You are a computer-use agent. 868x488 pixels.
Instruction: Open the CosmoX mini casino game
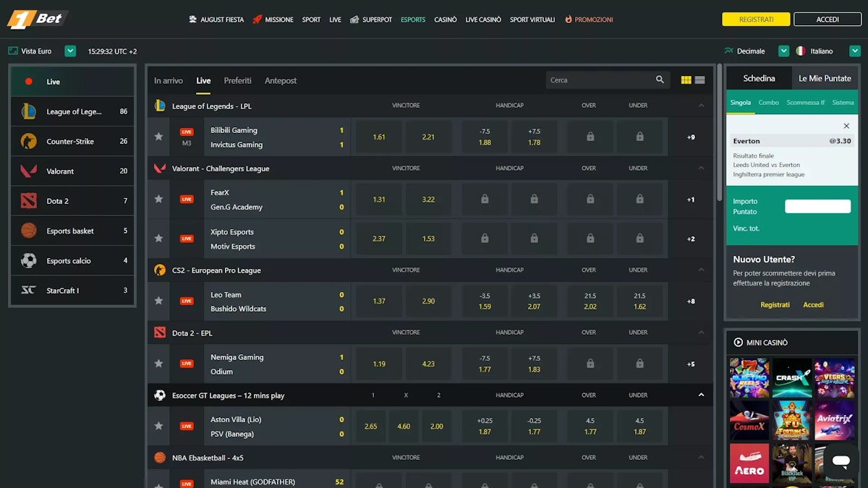[749, 420]
